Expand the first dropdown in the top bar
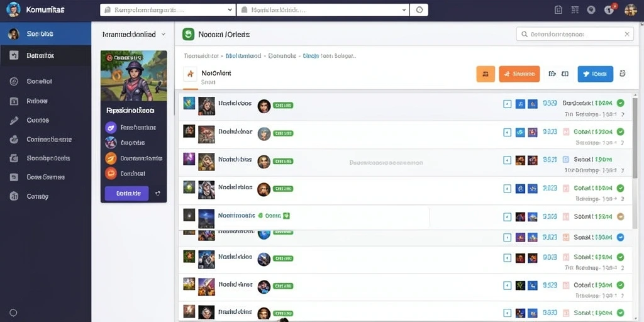Screen dimensions: 644x322 pos(168,10)
